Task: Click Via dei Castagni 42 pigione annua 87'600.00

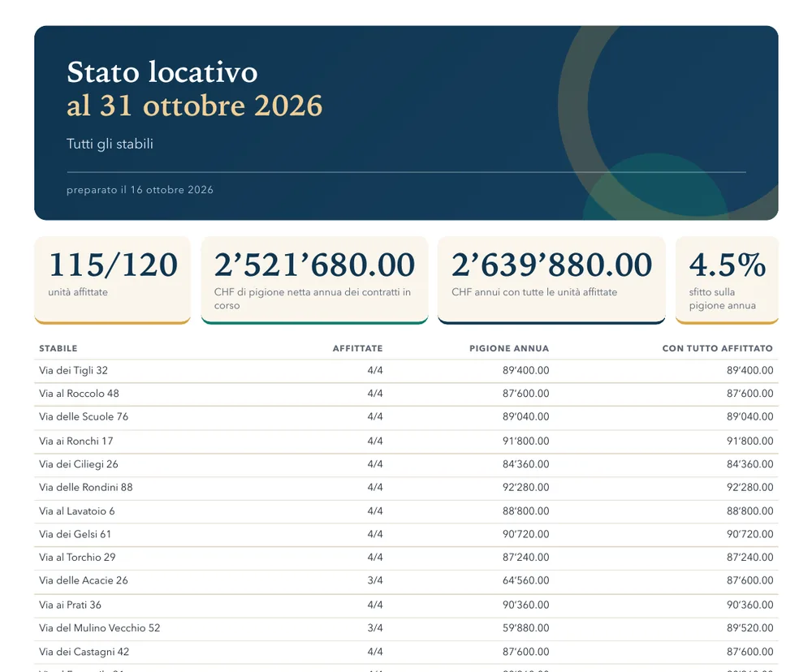Action: [525, 652]
